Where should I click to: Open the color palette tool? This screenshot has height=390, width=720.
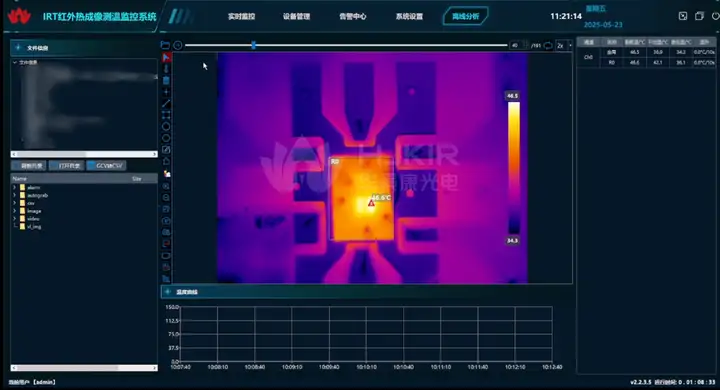[167, 174]
